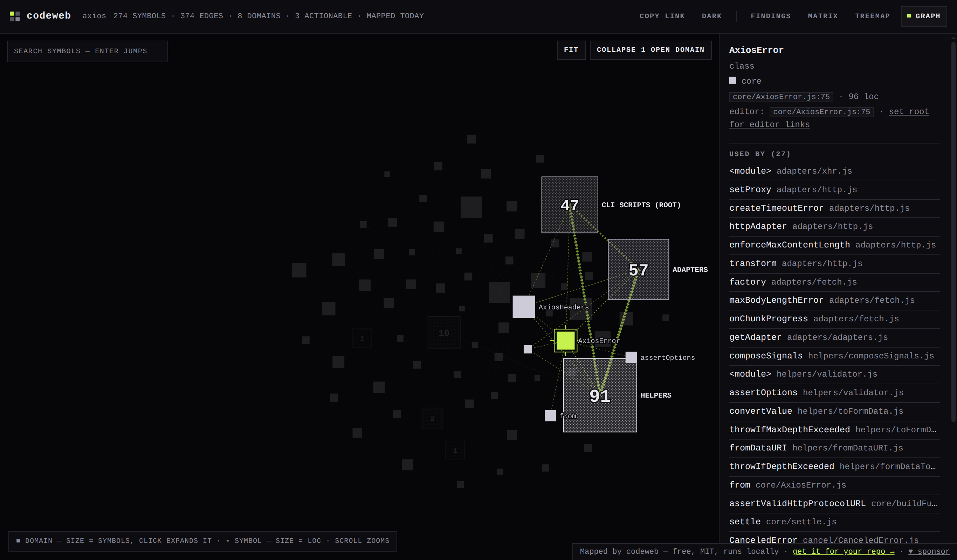Expand the CLI Scripts (root) domain block
Screen dimensions: 957x560
tap(569, 205)
